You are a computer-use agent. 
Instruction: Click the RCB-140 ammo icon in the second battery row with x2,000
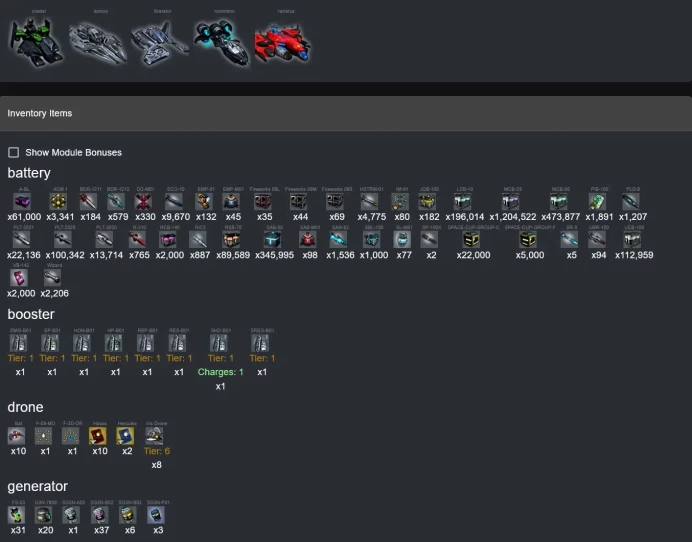click(168, 240)
